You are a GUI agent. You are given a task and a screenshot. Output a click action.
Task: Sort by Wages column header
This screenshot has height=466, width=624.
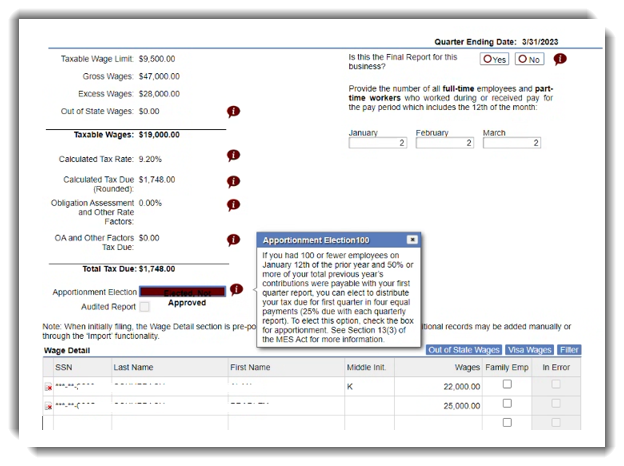click(x=439, y=367)
